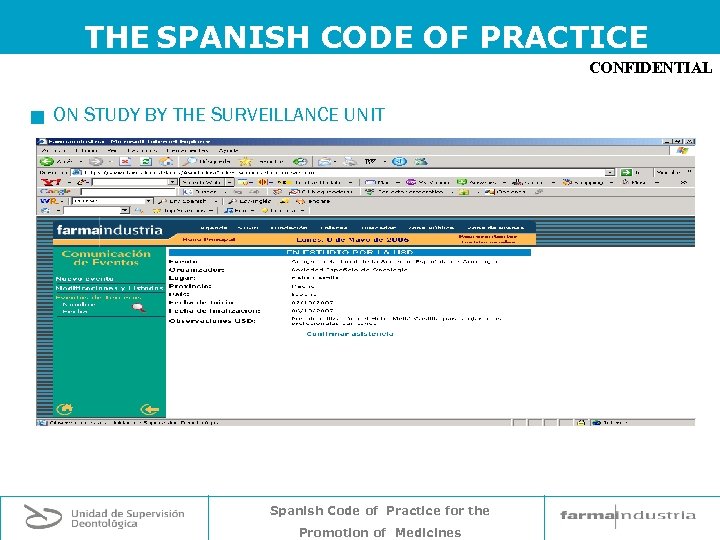Image resolution: width=720 pixels, height=540 pixels.
Task: Open the Ayuda menu
Action: coord(228,151)
